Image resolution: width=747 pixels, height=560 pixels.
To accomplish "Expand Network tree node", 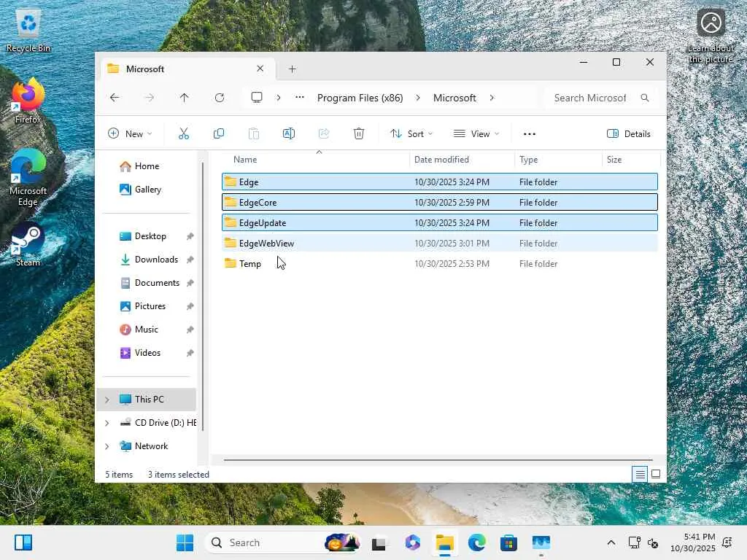I will [x=107, y=446].
